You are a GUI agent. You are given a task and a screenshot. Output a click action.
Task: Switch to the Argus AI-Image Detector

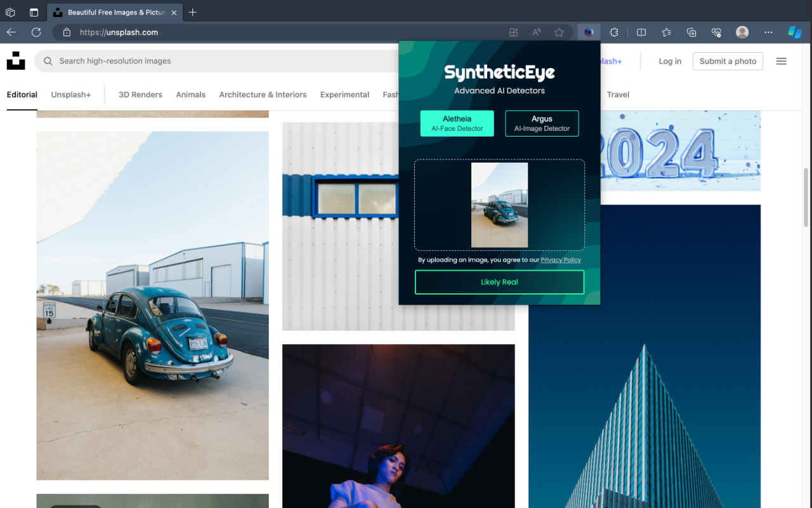point(542,123)
